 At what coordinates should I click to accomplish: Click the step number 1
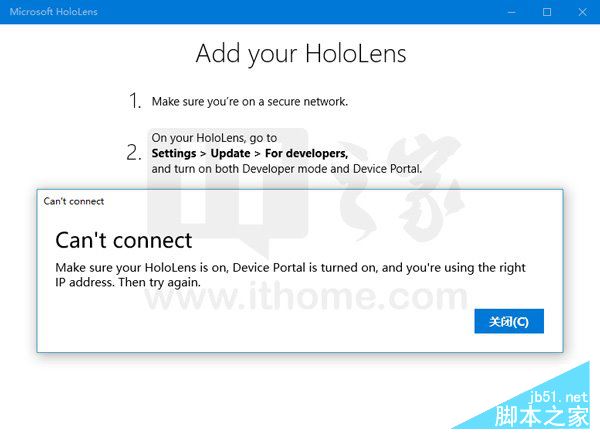click(x=135, y=101)
